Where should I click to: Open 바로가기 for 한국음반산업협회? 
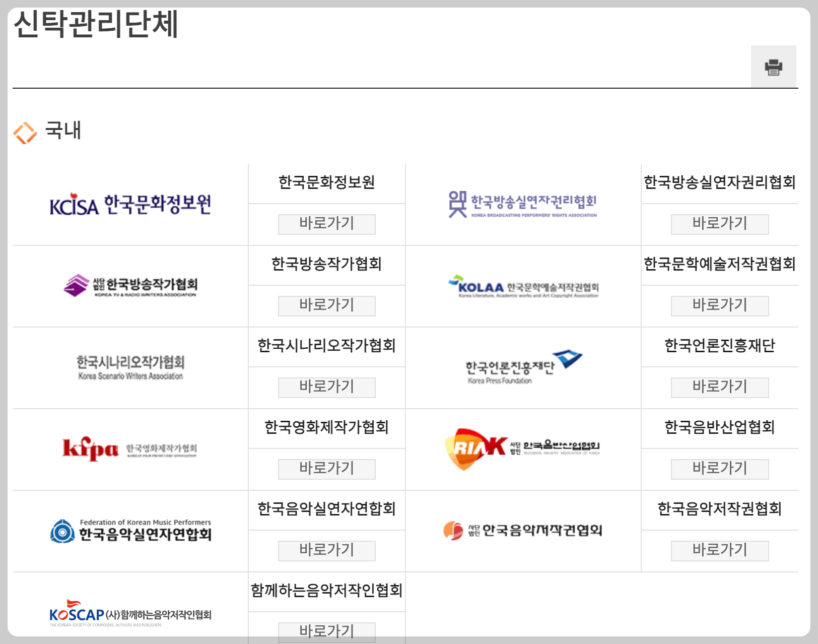tap(720, 469)
